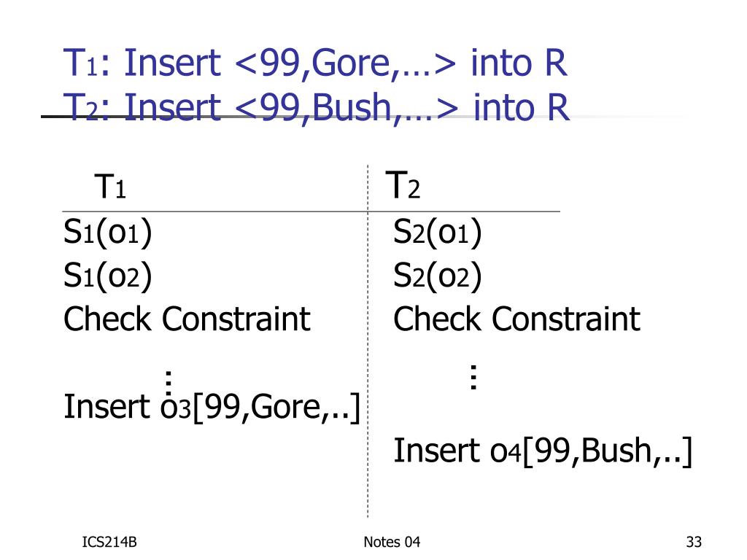This screenshot has height=560, width=747.
Task: Click the horizontal line under column headers
Action: (x=219, y=212)
